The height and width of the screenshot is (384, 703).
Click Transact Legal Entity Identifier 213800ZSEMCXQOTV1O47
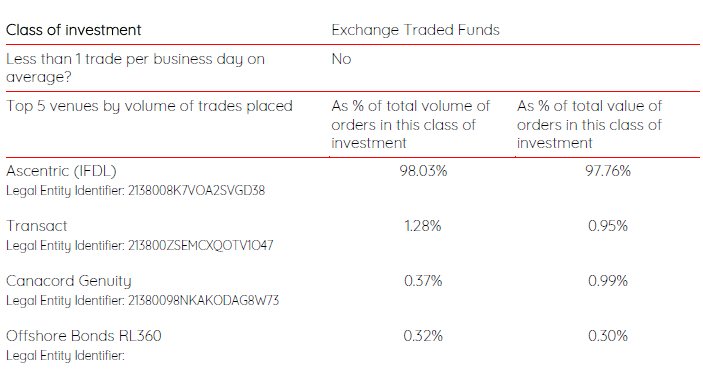[x=139, y=245]
